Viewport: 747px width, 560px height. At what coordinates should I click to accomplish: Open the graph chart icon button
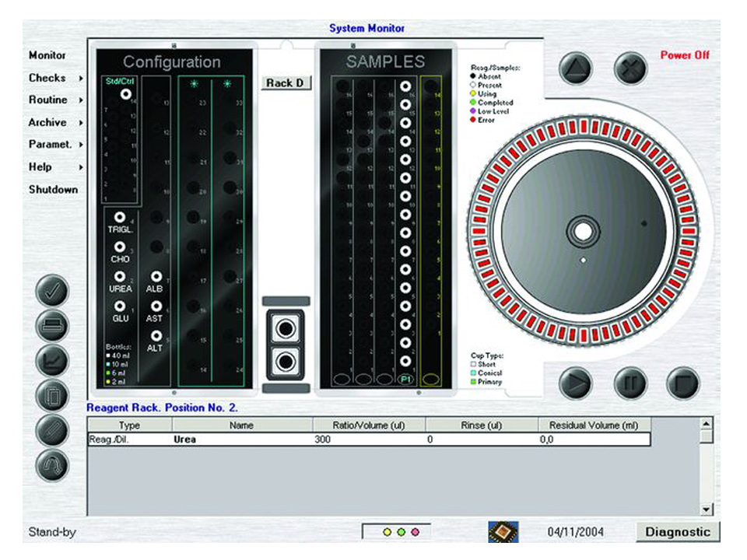[52, 360]
